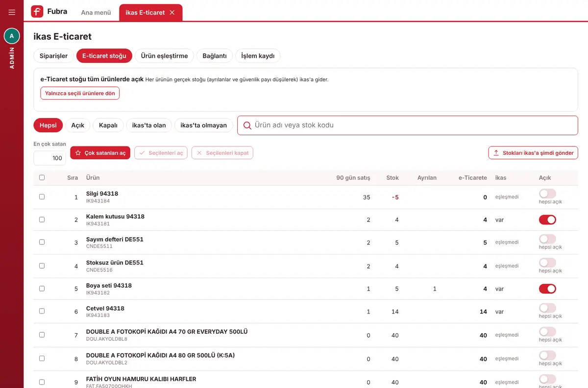
Task: Select the Kalem kutusu 94318 row checkbox
Action: tap(42, 219)
